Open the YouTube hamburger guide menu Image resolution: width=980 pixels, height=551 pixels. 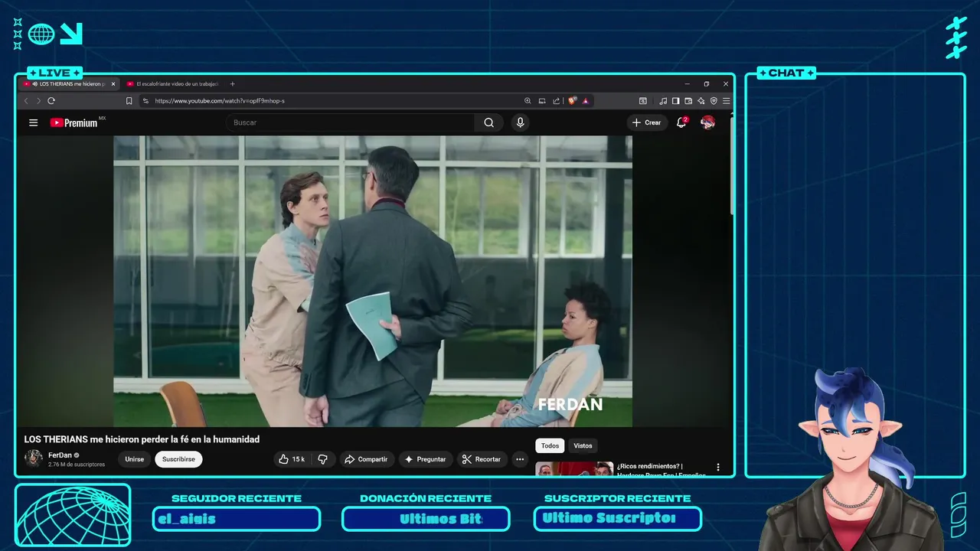point(33,122)
